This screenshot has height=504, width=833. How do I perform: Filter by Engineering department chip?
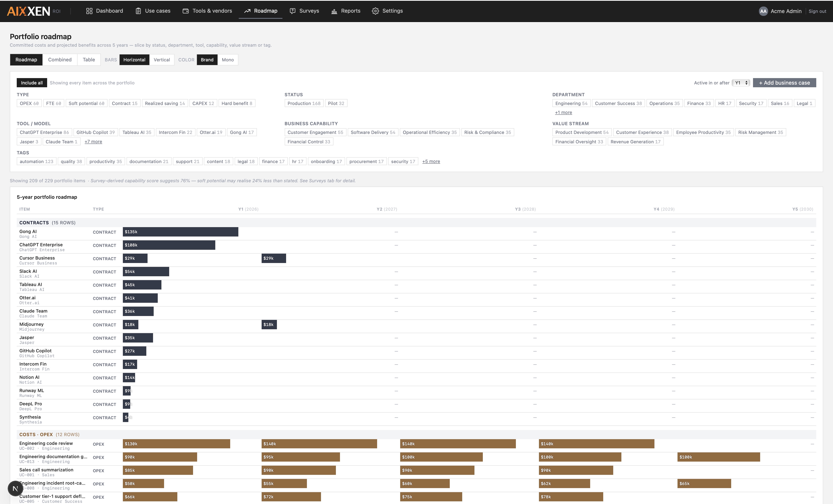click(571, 103)
